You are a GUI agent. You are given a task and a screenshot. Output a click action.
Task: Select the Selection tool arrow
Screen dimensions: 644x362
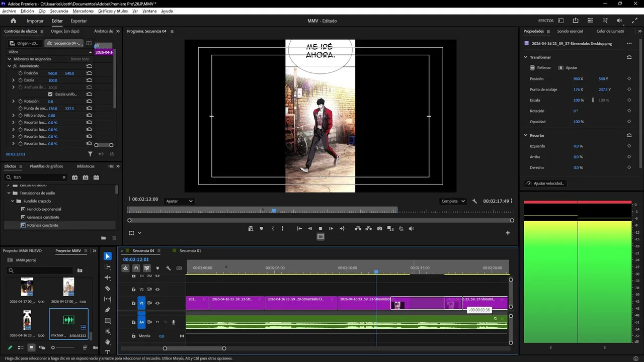108,256
